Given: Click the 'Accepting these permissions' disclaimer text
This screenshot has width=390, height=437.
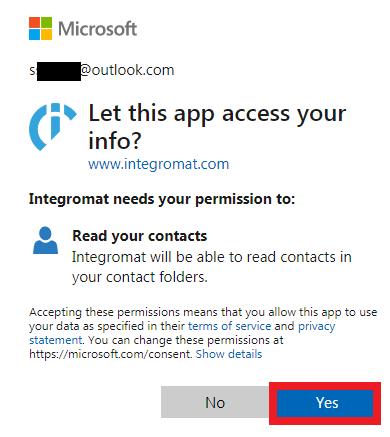Looking at the screenshot, I should point(203,333).
